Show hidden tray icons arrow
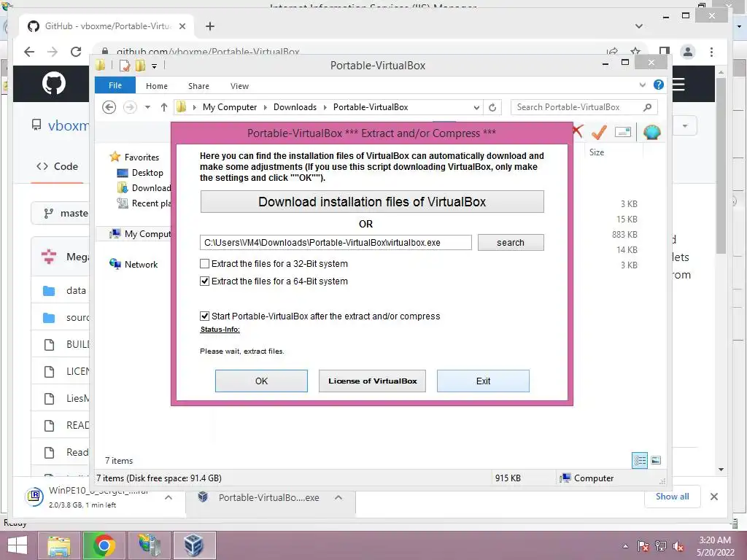The height and width of the screenshot is (560, 747). click(x=625, y=546)
